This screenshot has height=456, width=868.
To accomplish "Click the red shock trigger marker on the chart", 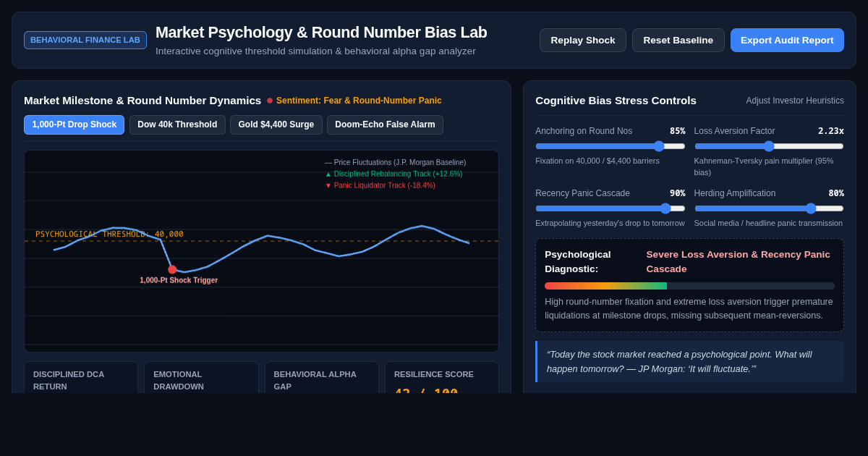I will (172, 269).
